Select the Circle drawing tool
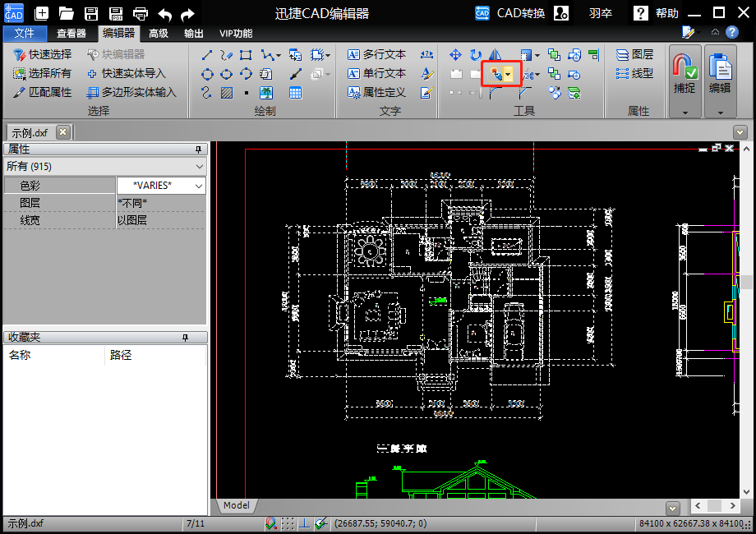The width and height of the screenshot is (756, 534). [208, 74]
